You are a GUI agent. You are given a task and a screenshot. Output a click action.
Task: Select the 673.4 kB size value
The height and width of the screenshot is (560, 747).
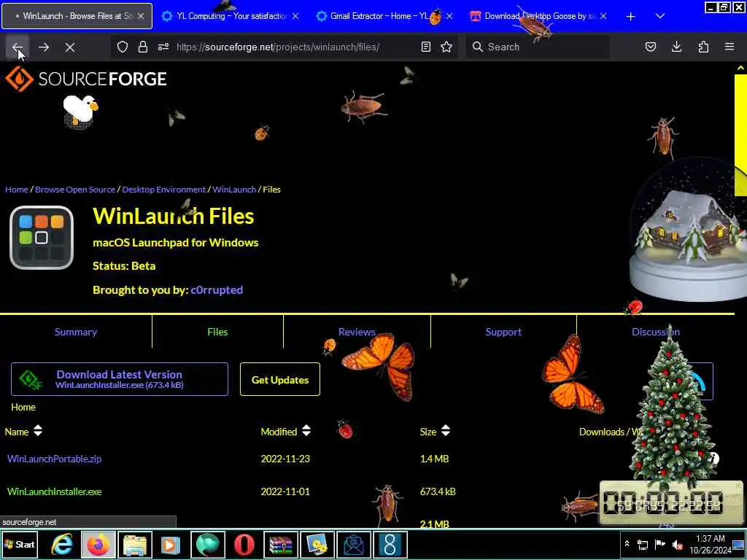point(438,491)
